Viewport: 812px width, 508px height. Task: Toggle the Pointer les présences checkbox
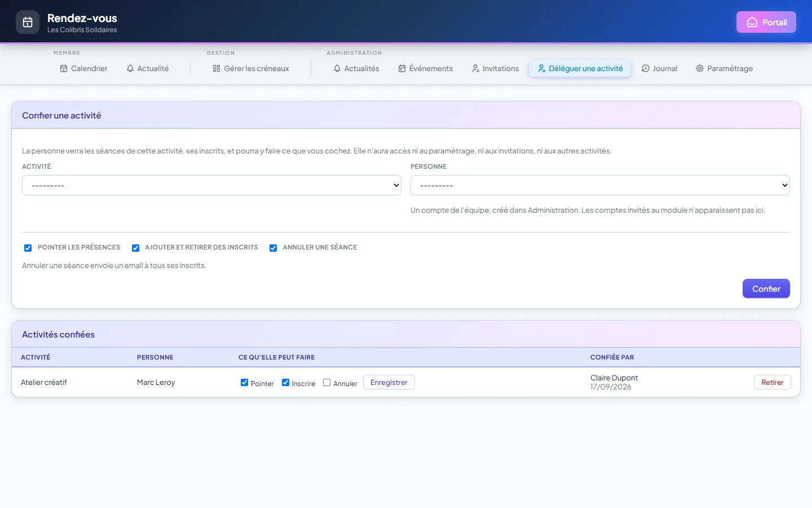point(28,248)
